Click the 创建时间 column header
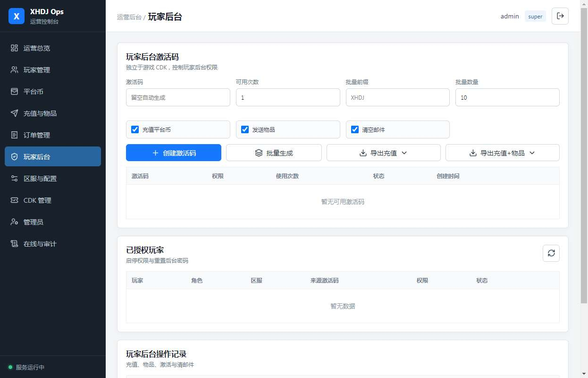Image resolution: width=588 pixels, height=378 pixels. (448, 176)
